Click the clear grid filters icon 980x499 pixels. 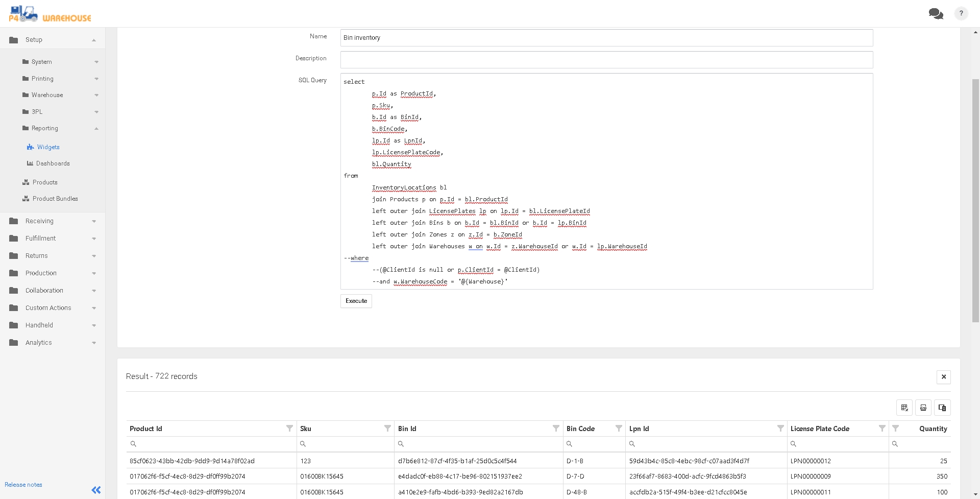click(904, 408)
